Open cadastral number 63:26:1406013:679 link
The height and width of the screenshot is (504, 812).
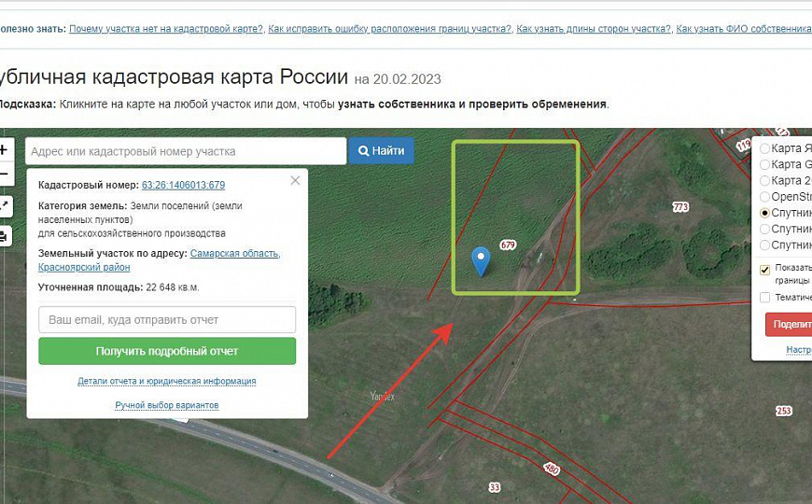[x=183, y=185]
